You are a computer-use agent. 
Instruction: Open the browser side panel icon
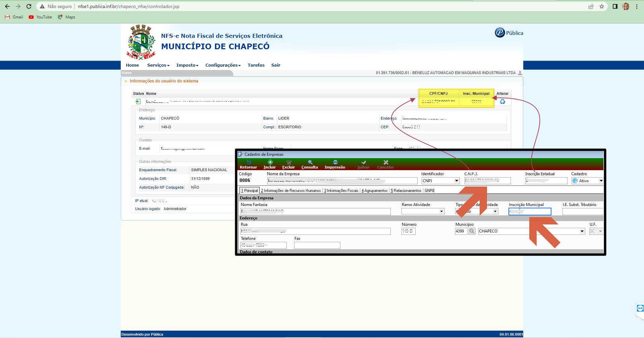615,6
